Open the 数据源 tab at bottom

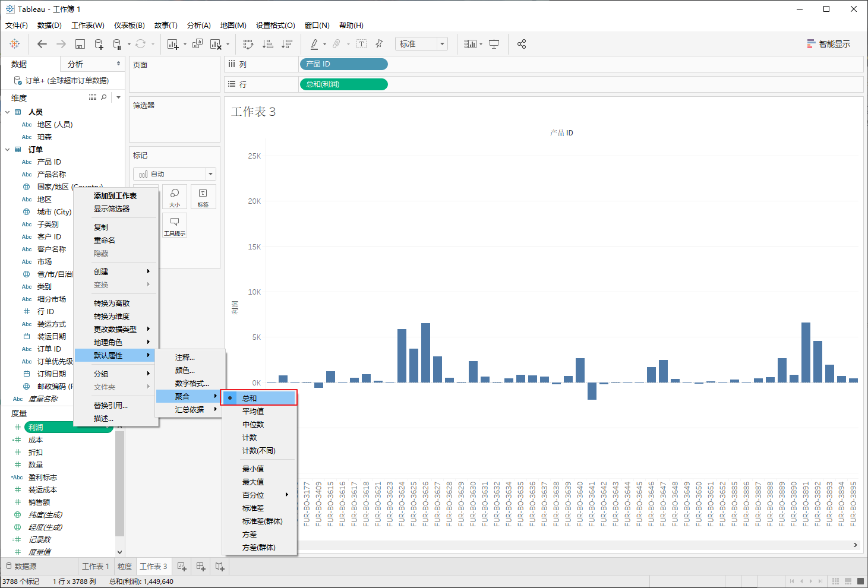(x=21, y=566)
